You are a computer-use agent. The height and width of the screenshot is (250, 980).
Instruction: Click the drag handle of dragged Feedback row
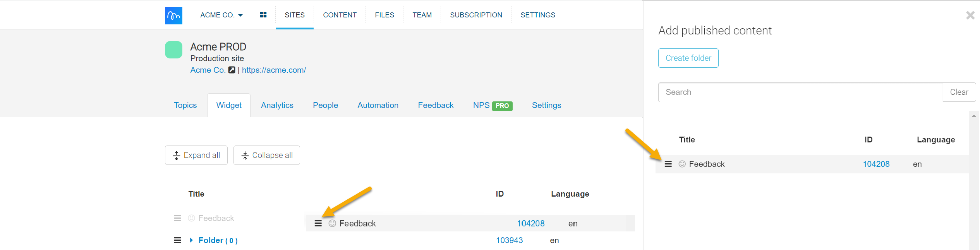point(318,223)
